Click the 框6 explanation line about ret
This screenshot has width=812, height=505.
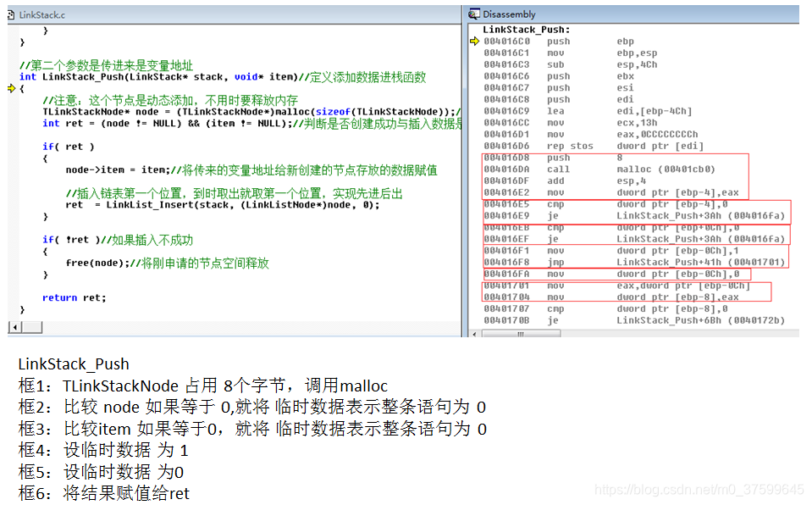[x=103, y=493]
